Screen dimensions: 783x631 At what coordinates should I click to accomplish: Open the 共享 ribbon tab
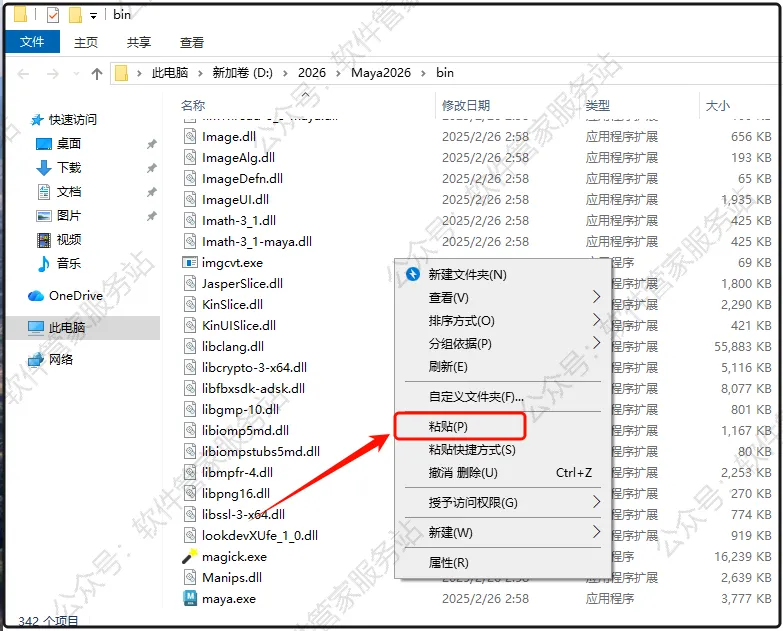click(139, 42)
